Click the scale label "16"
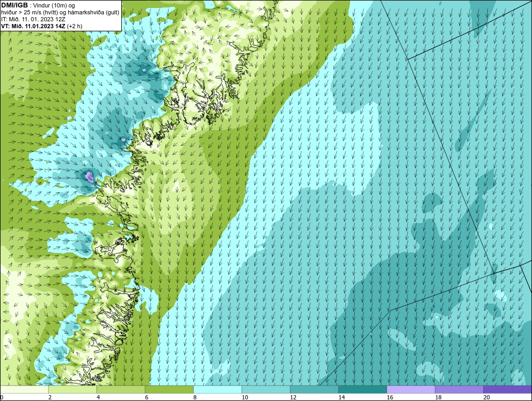The image size is (532, 401). pos(390,397)
